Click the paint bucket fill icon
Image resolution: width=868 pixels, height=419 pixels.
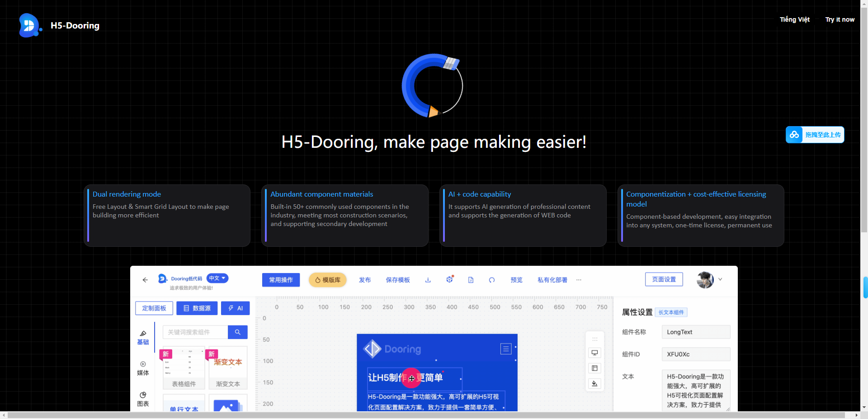pos(594,383)
